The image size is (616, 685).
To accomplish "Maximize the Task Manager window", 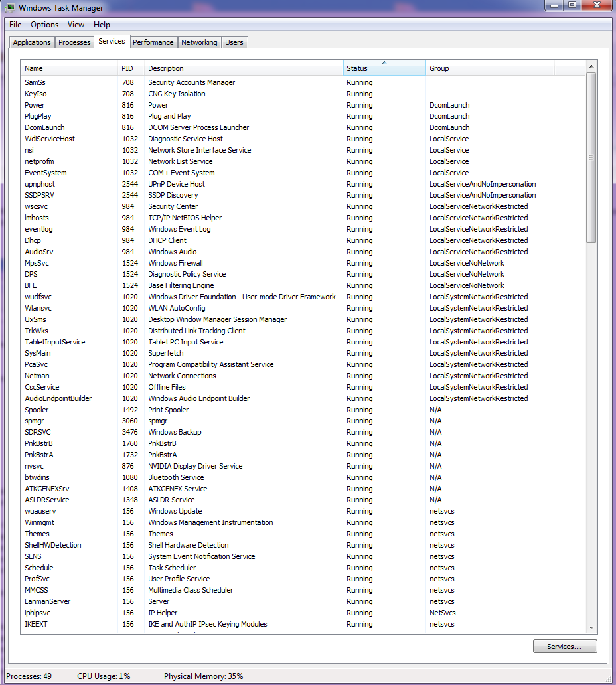I will pos(572,6).
